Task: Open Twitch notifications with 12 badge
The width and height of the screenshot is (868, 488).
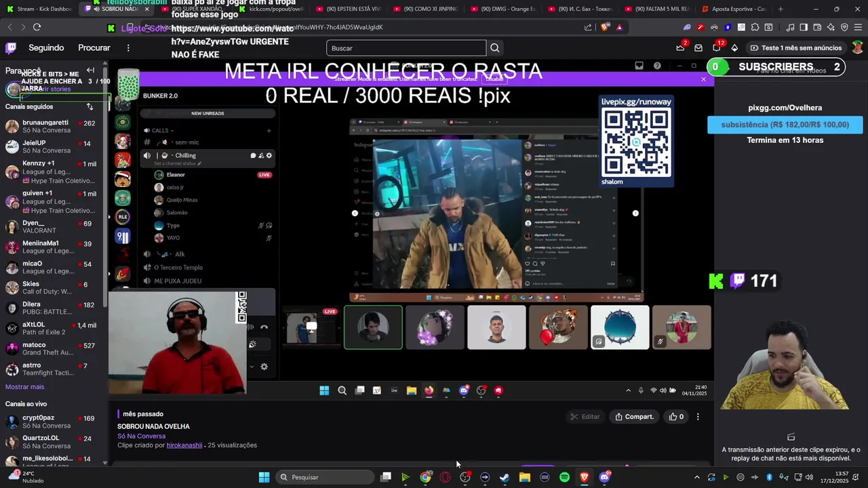Action: 717,48
